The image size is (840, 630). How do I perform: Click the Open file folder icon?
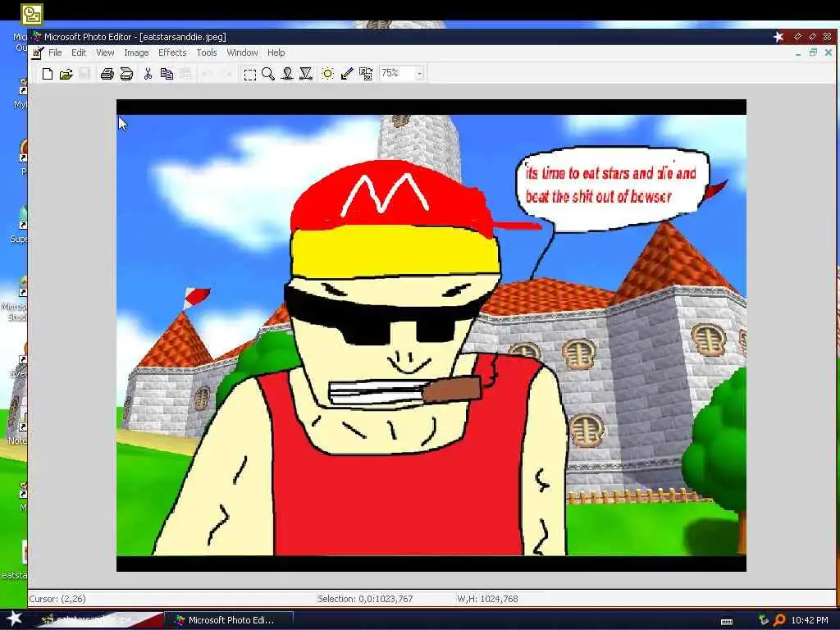point(66,74)
